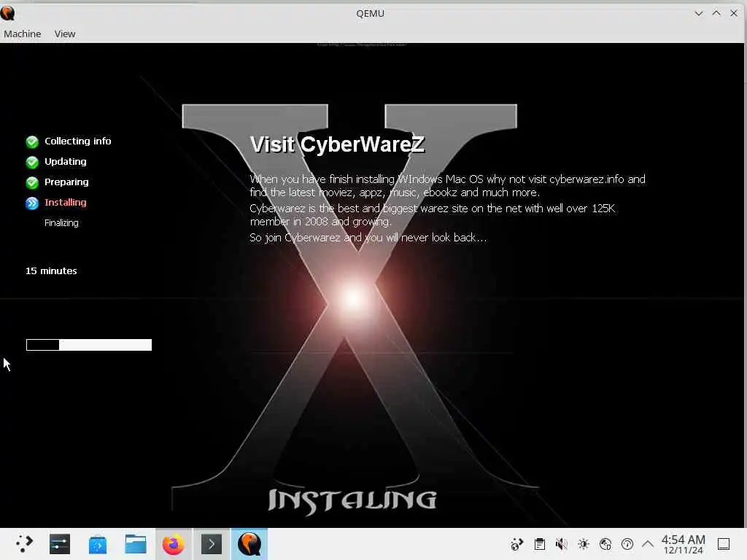Open the Konsole terminal taskbar entry

click(x=212, y=544)
